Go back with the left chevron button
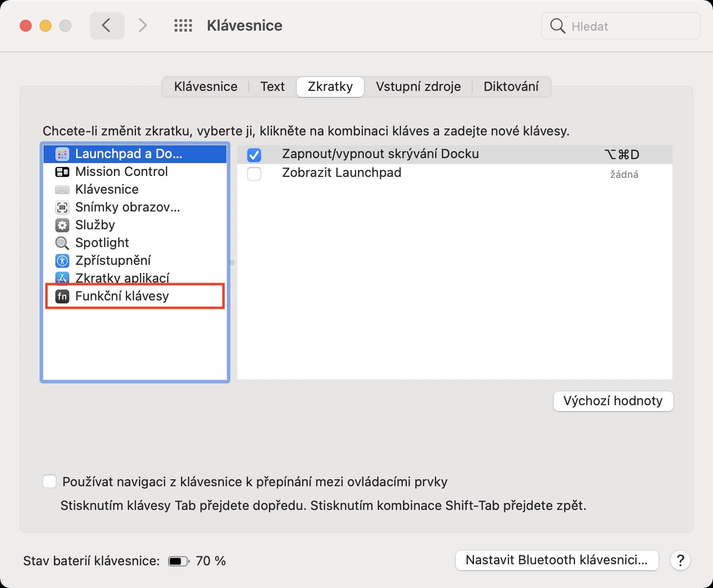This screenshot has height=588, width=713. (106, 26)
